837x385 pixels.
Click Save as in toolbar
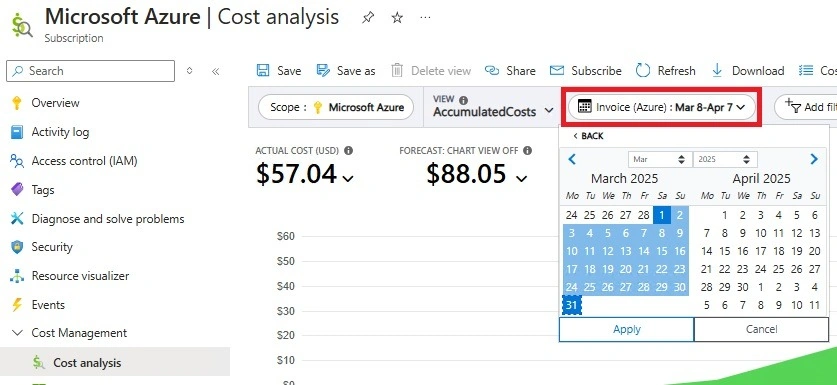(x=346, y=70)
